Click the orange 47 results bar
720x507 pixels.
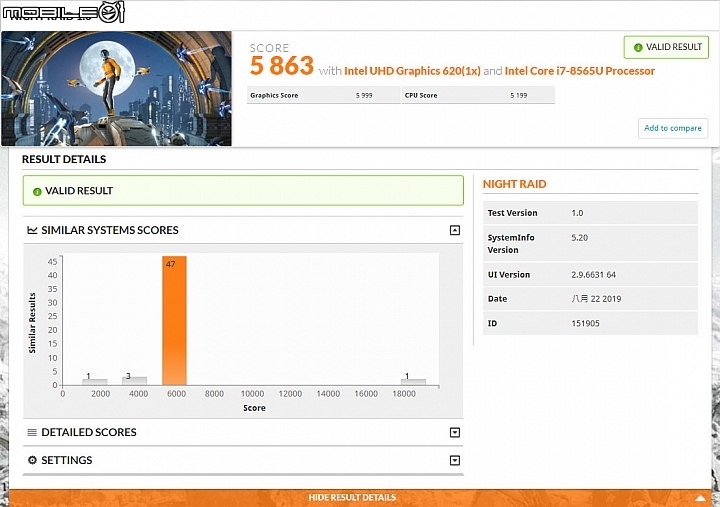[x=174, y=321]
